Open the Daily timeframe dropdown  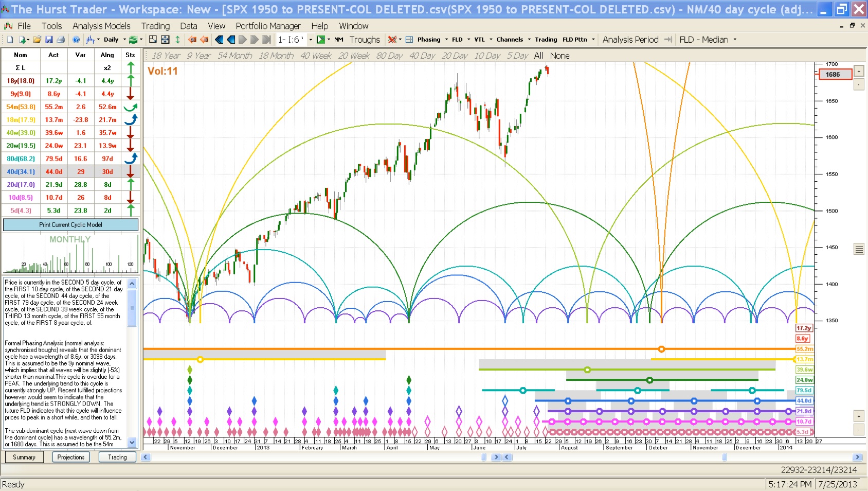pyautogui.click(x=124, y=40)
